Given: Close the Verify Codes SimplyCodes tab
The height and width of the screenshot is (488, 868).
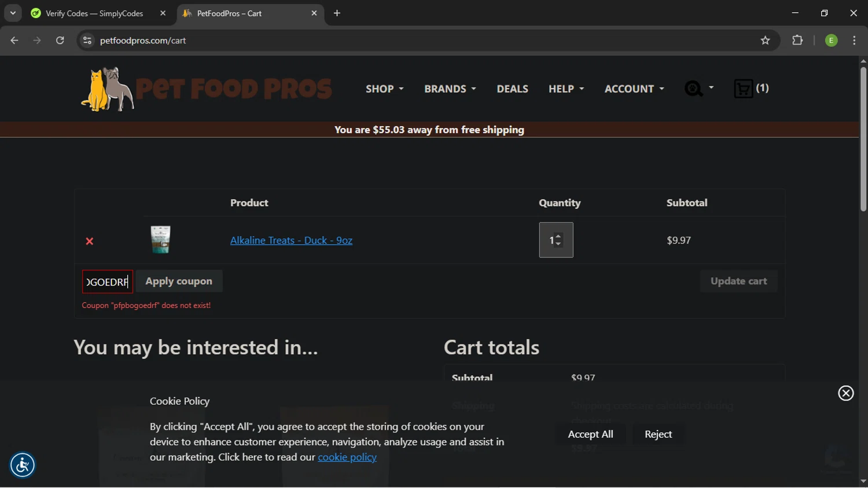Looking at the screenshot, I should click(x=163, y=13).
